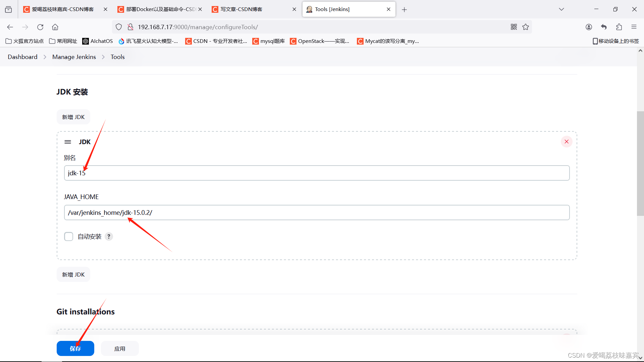Click the address bar URL text
The image size is (644, 362).
click(198, 27)
